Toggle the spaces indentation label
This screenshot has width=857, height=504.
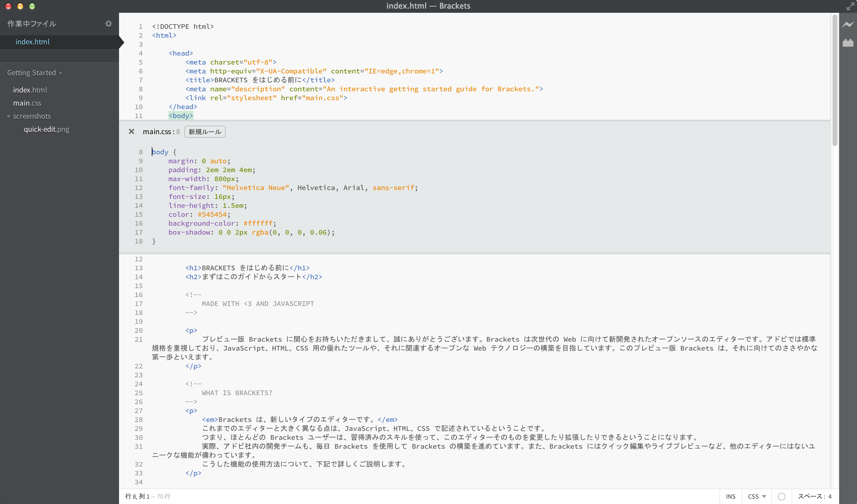[811, 496]
